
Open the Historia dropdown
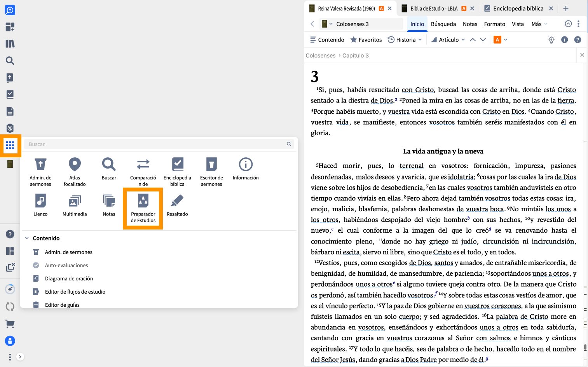[405, 40]
